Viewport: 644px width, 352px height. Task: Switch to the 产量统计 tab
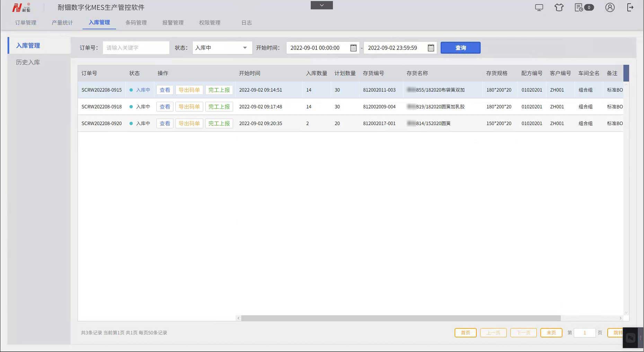point(62,23)
